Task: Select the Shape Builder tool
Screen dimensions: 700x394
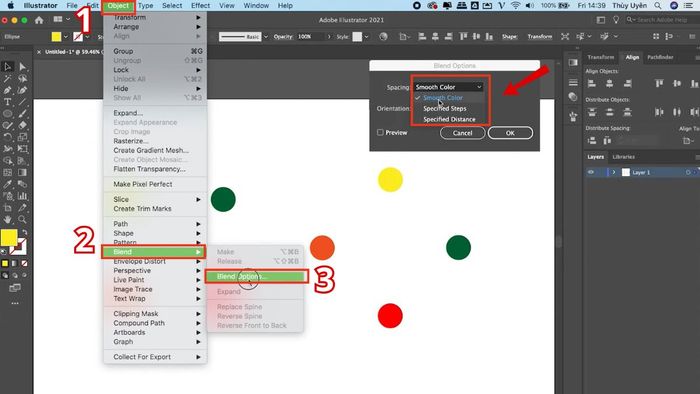Action: pos(8,161)
